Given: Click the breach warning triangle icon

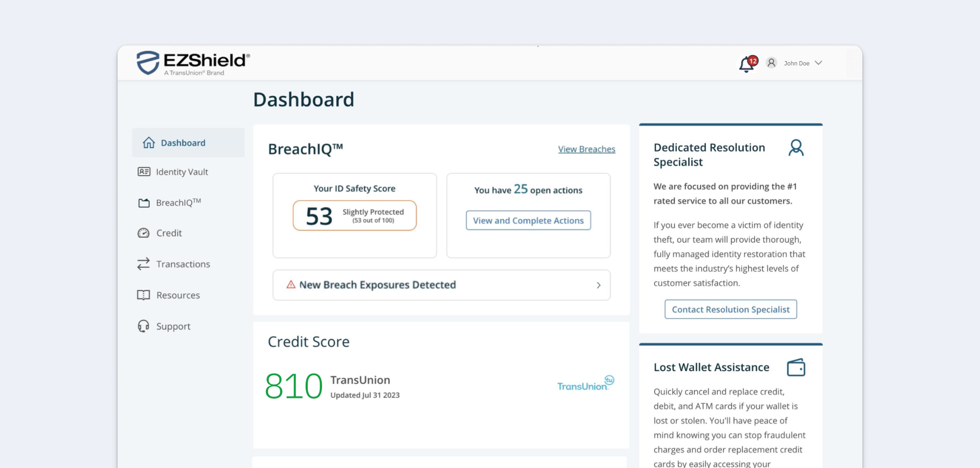Looking at the screenshot, I should (291, 284).
